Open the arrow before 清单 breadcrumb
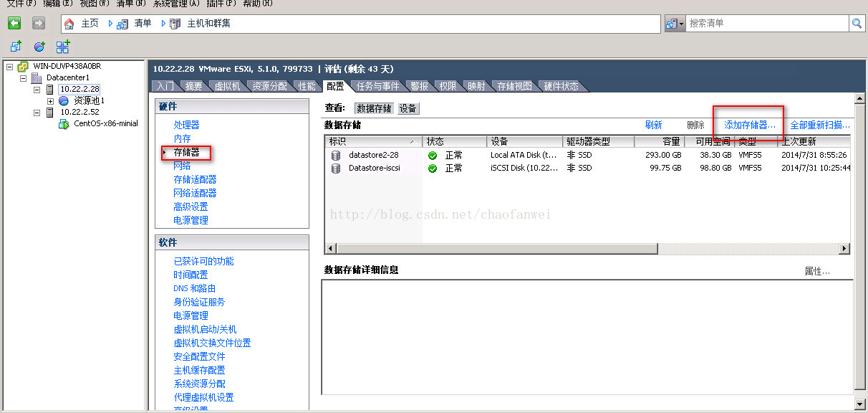Image resolution: width=868 pixels, height=413 pixels. [x=111, y=24]
